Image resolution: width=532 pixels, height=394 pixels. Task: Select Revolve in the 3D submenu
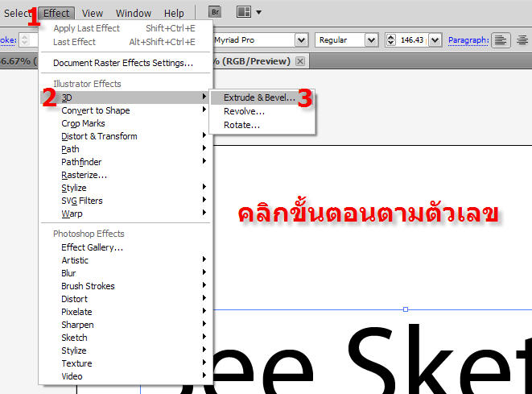[x=244, y=111]
